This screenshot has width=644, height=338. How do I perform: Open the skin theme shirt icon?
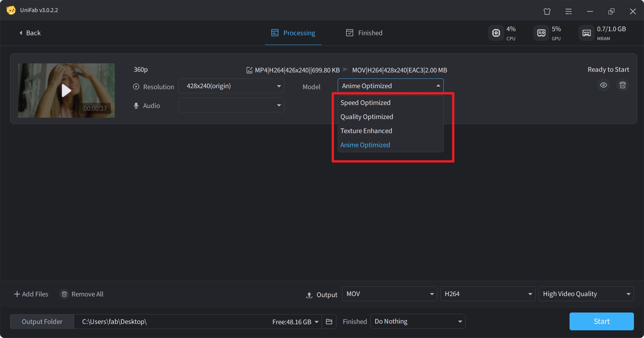click(547, 11)
